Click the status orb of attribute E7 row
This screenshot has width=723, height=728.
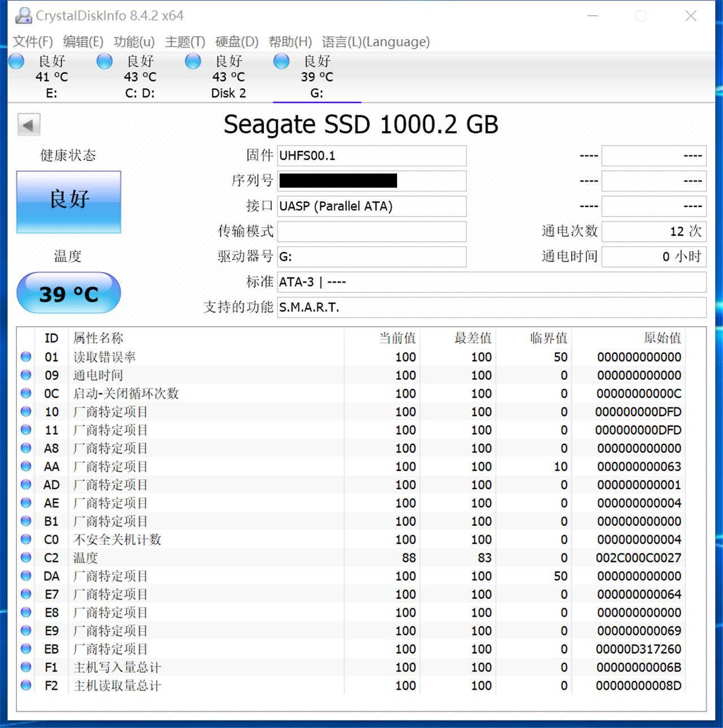tap(26, 594)
